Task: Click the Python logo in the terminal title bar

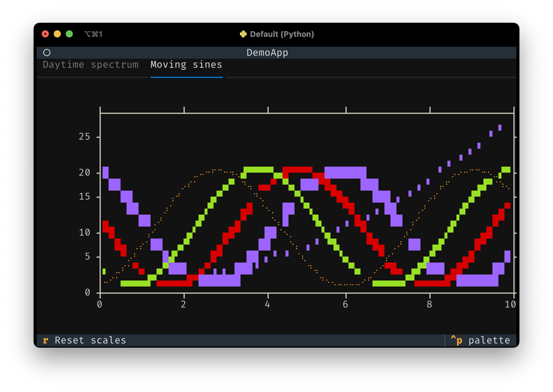Action: [x=244, y=34]
